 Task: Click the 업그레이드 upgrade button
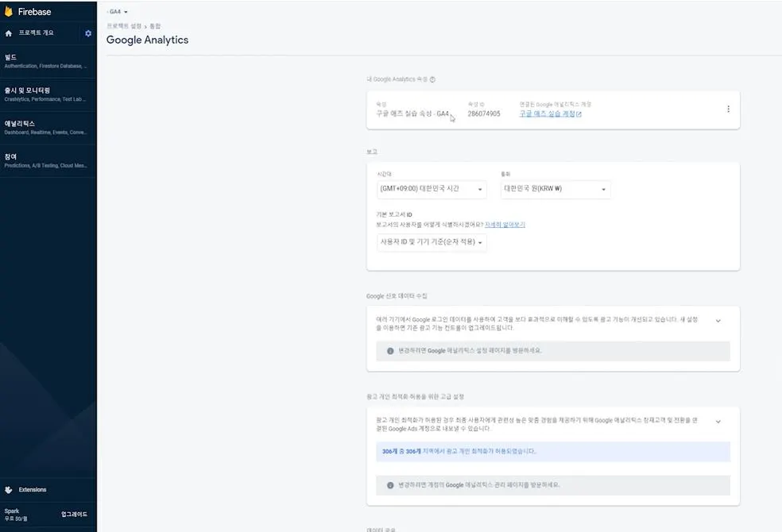tap(75, 514)
